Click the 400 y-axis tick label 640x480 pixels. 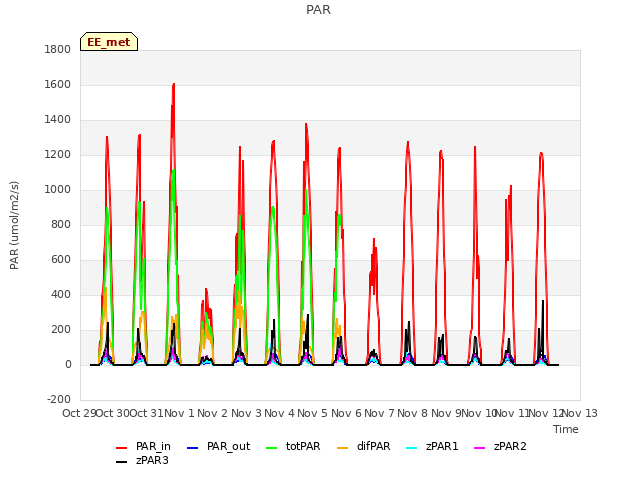[x=61, y=295]
